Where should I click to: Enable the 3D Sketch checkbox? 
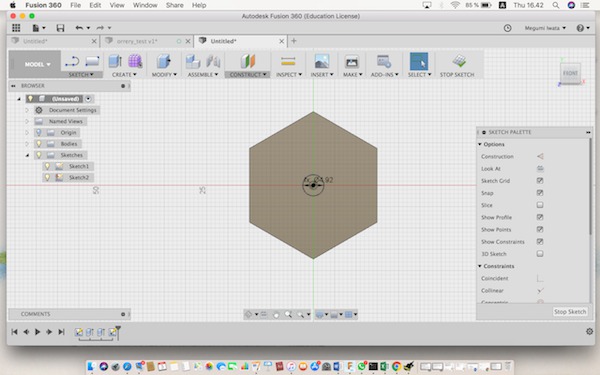(x=540, y=254)
